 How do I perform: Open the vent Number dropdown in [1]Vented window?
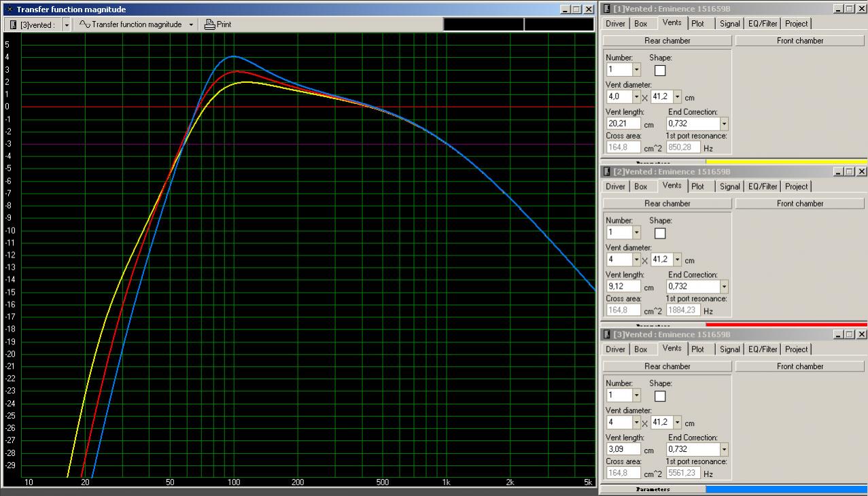tap(636, 70)
